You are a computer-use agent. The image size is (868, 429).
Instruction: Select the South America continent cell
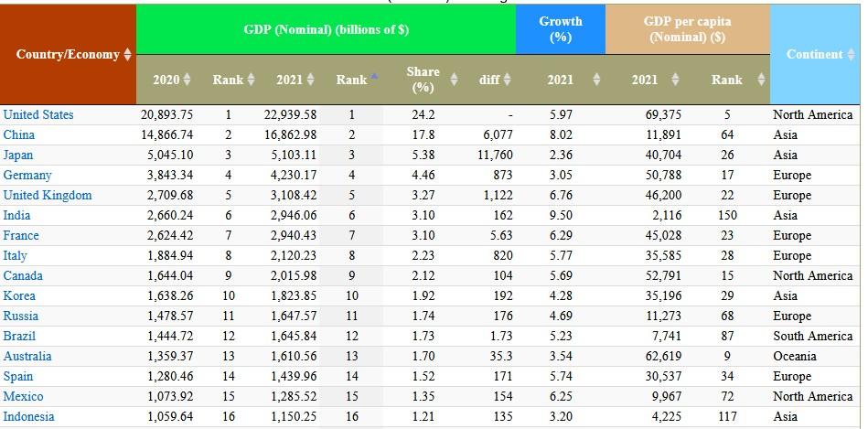812,336
